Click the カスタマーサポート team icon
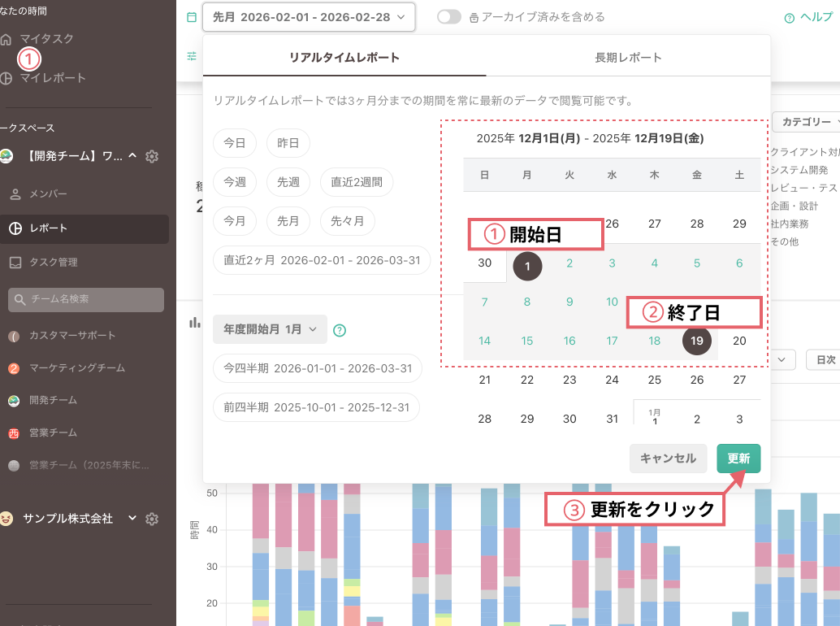The width and height of the screenshot is (840, 626). coord(14,336)
